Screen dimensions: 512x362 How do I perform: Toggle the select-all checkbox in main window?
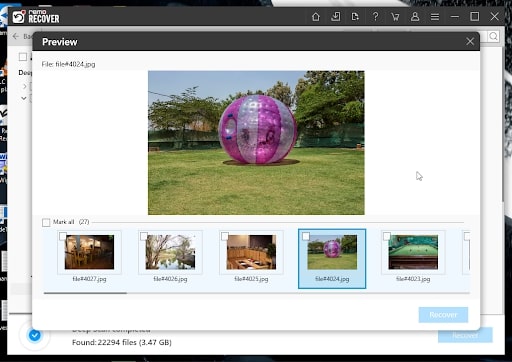pos(23,57)
